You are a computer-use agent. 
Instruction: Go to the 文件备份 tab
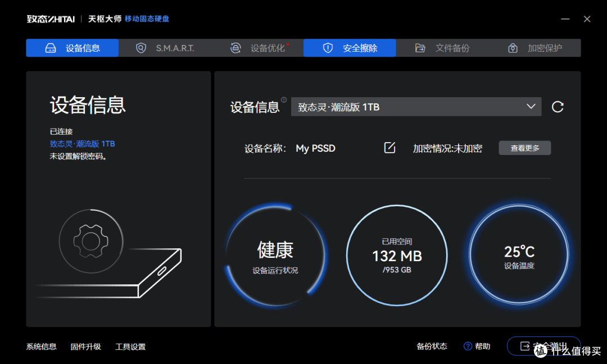click(442, 48)
